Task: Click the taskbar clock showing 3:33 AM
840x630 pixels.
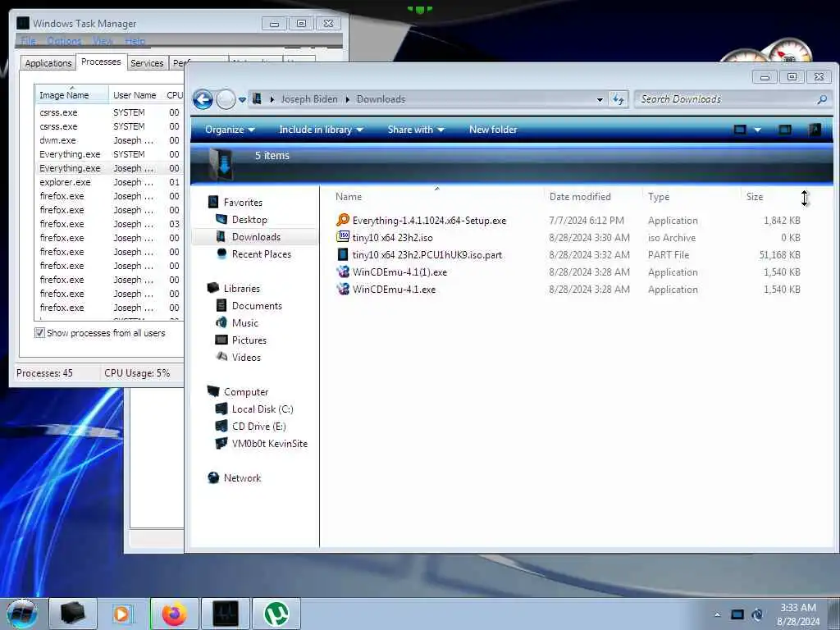Action: tap(797, 614)
